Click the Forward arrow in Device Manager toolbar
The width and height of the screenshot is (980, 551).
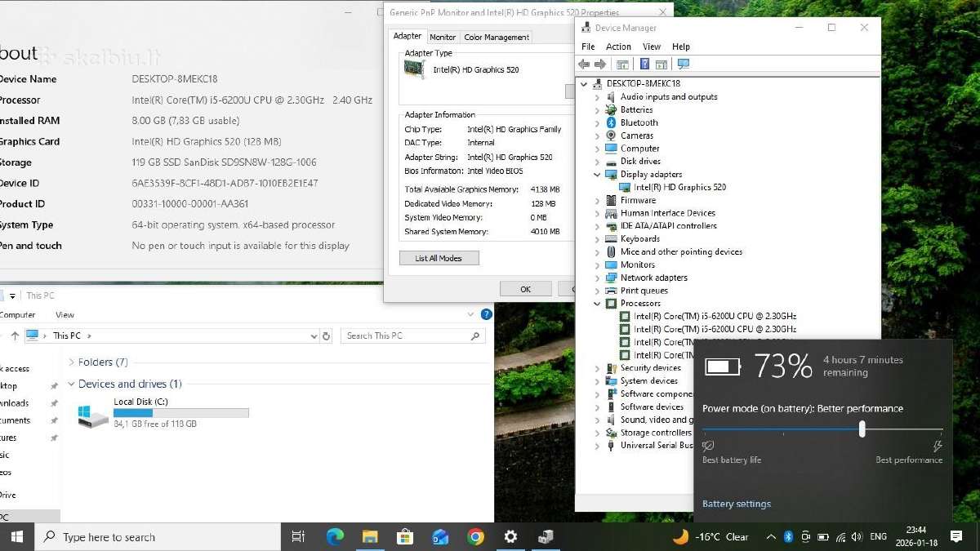tap(600, 64)
